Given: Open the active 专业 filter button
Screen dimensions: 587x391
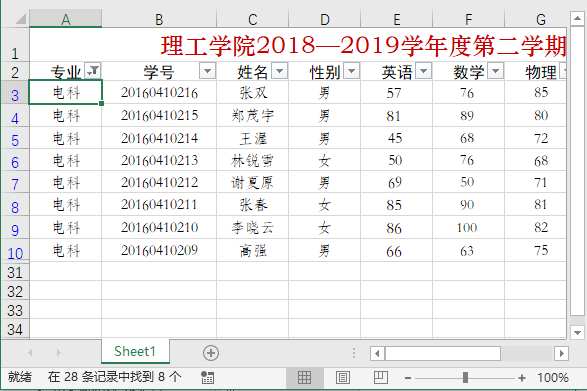Looking at the screenshot, I should click(93, 70).
